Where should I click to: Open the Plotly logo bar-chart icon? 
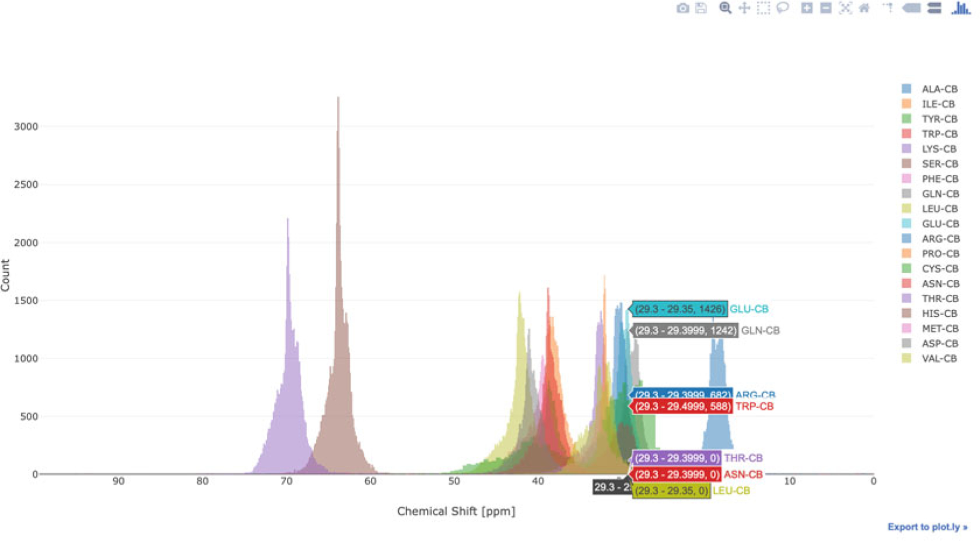coord(961,8)
